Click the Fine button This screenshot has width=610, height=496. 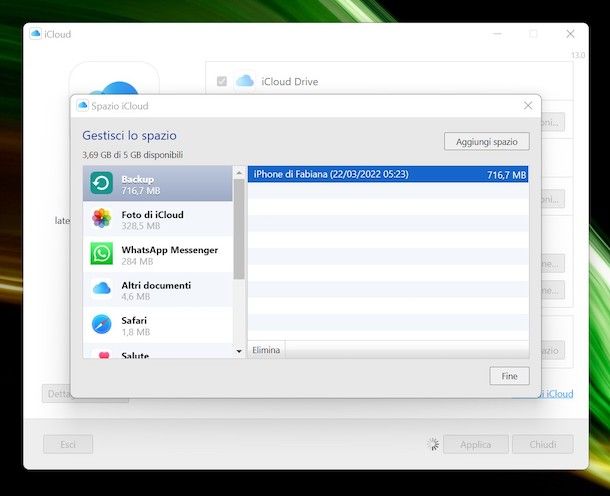[x=509, y=376]
